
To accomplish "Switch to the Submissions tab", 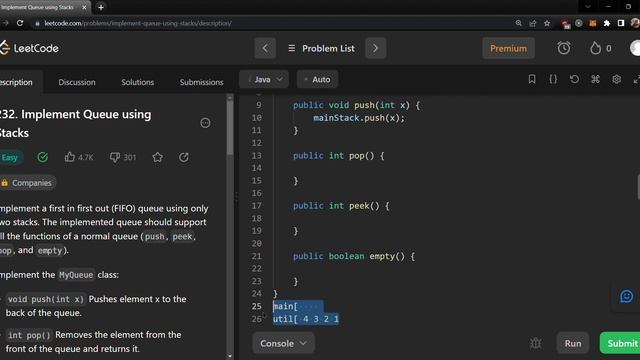I will 202,82.
